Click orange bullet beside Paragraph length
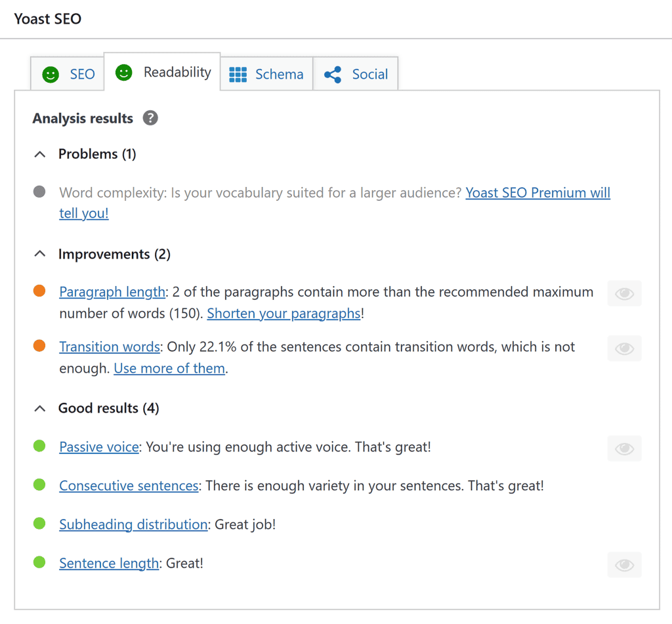Screen dimensions: 672x624 [39, 291]
